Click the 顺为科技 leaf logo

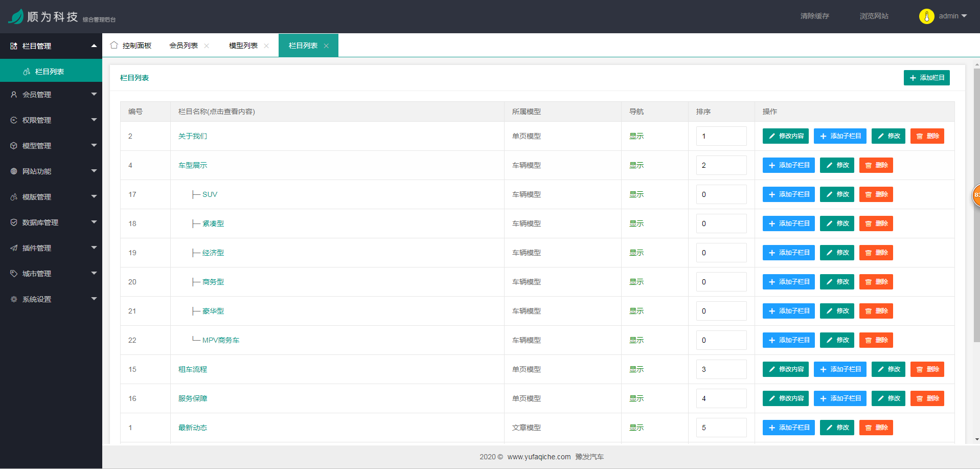(16, 16)
